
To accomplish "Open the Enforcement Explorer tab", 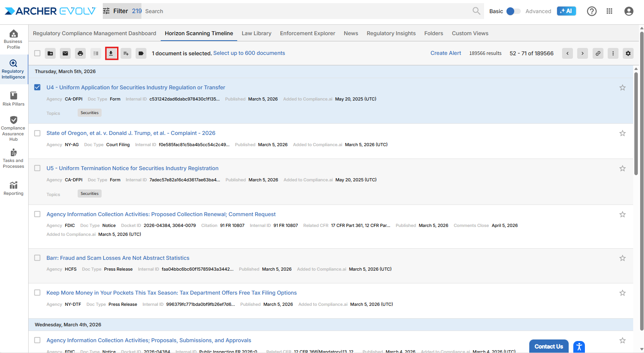I will coord(307,33).
